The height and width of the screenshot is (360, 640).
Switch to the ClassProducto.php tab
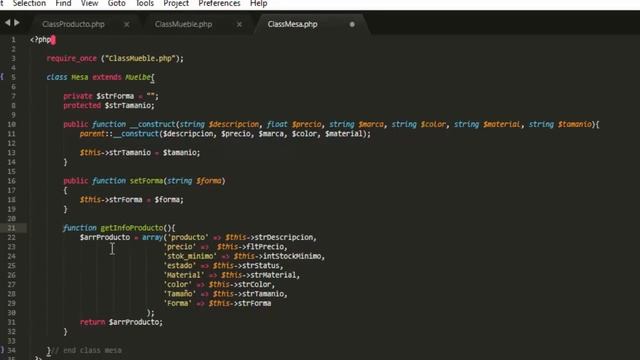pyautogui.click(x=73, y=24)
